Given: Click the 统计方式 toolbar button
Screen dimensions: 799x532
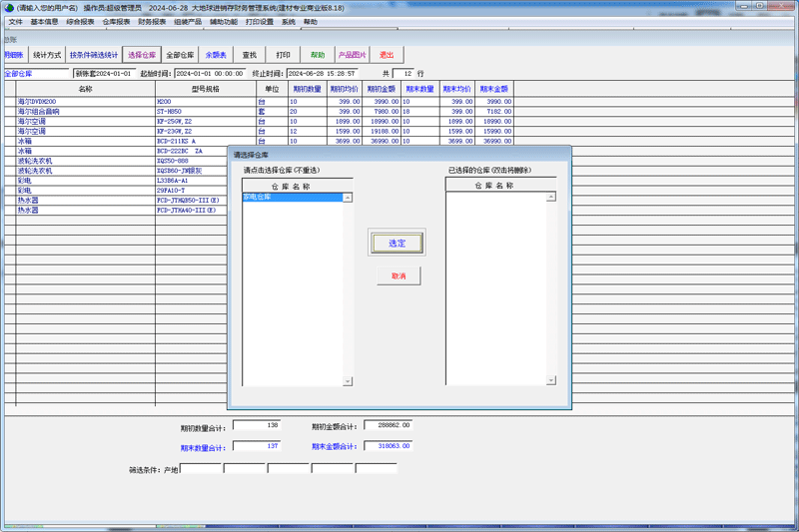Looking at the screenshot, I should (47, 55).
